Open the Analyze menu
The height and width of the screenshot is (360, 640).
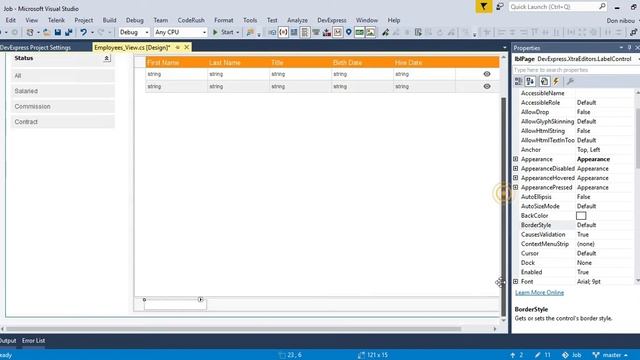(298, 20)
